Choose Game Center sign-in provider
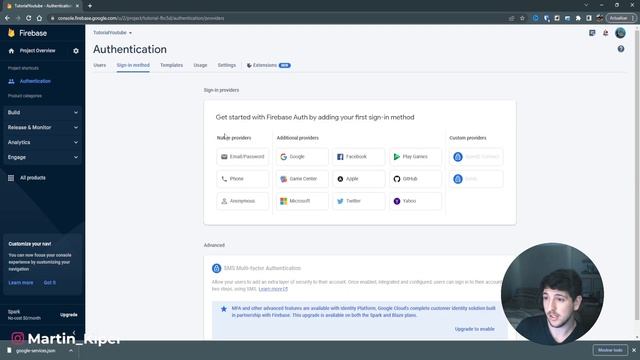 click(302, 179)
